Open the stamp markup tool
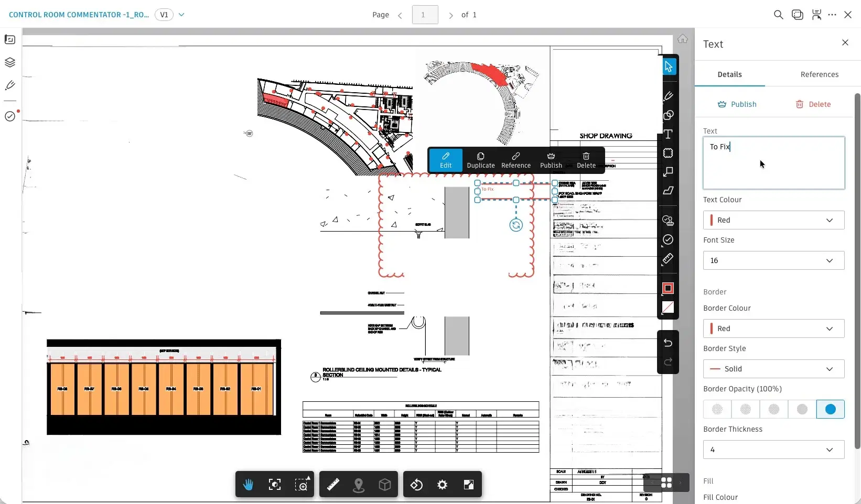861x504 pixels. click(x=668, y=221)
